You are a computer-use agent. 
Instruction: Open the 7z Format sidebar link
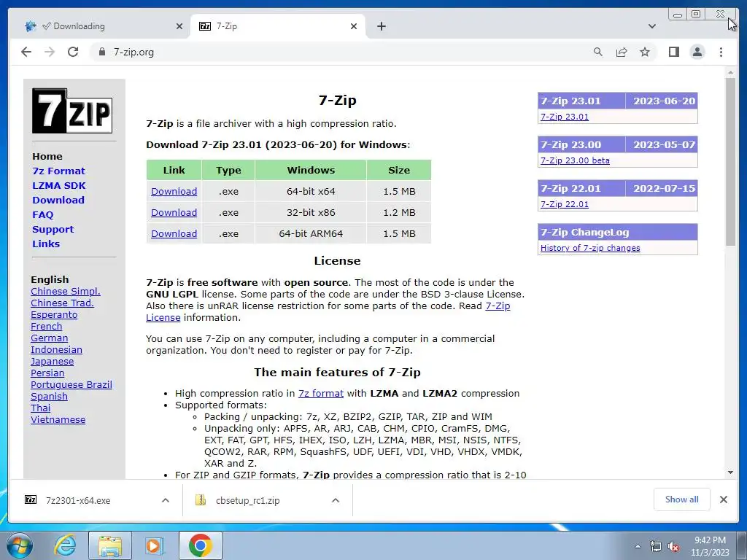pos(58,171)
